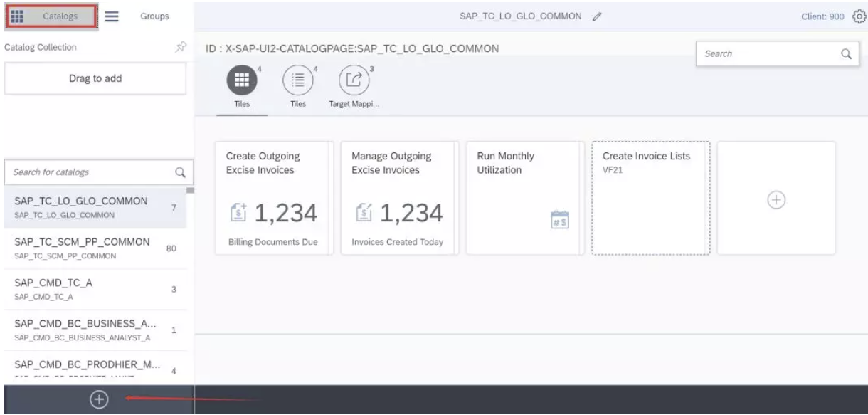Screen dimensions: 868x415
Task: Click the Groups list icon
Action: point(112,16)
